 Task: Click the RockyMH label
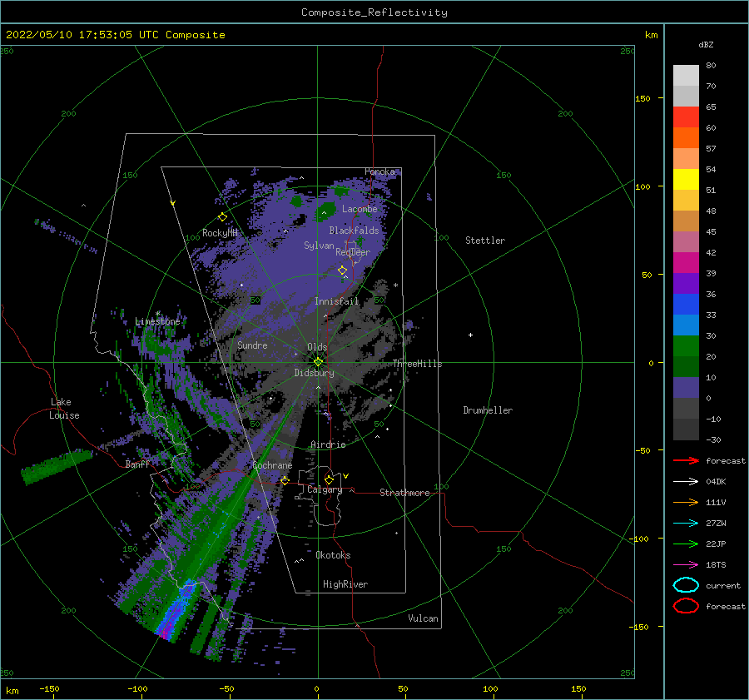(220, 233)
